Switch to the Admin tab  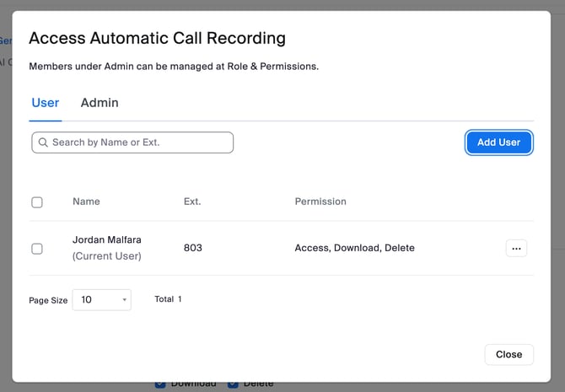(x=100, y=103)
